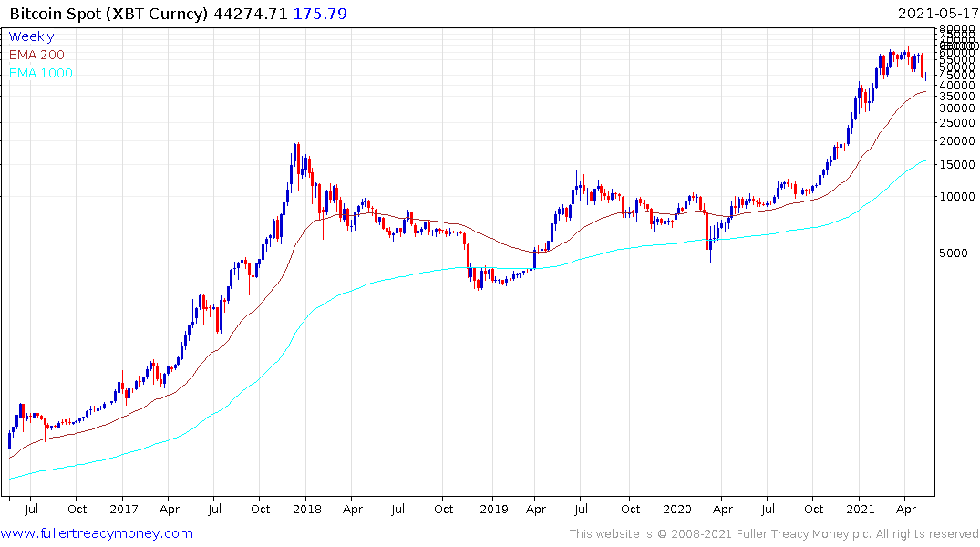Image resolution: width=980 pixels, height=547 pixels.
Task: Click the 40000 price axis label
Action: (x=957, y=86)
